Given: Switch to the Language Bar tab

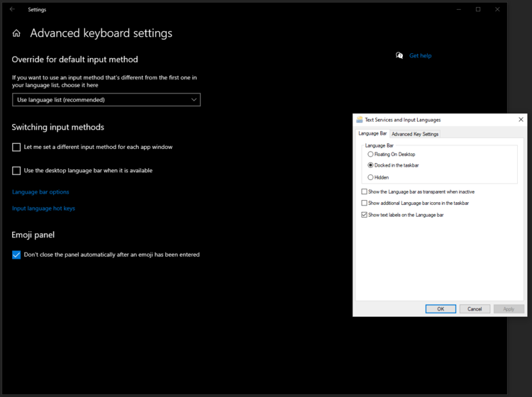Looking at the screenshot, I should point(372,133).
